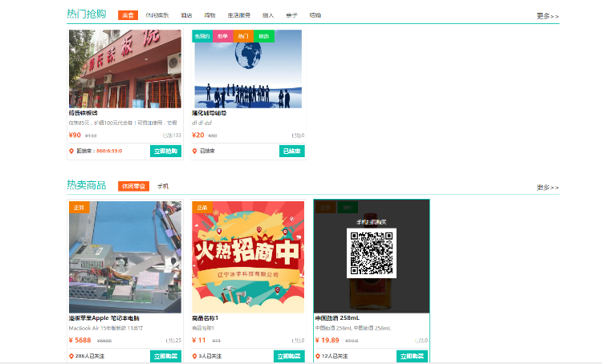Click 立即购买 for the ¥11 product
The height and width of the screenshot is (364, 602).
[x=289, y=356]
